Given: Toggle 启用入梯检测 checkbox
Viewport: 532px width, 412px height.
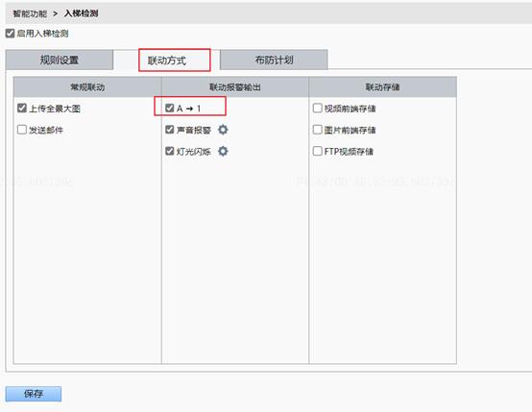Looking at the screenshot, I should coord(11,34).
